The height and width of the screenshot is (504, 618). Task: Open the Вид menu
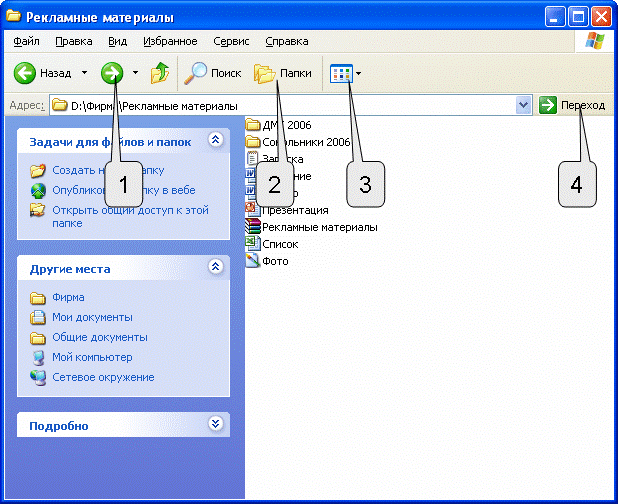(117, 41)
